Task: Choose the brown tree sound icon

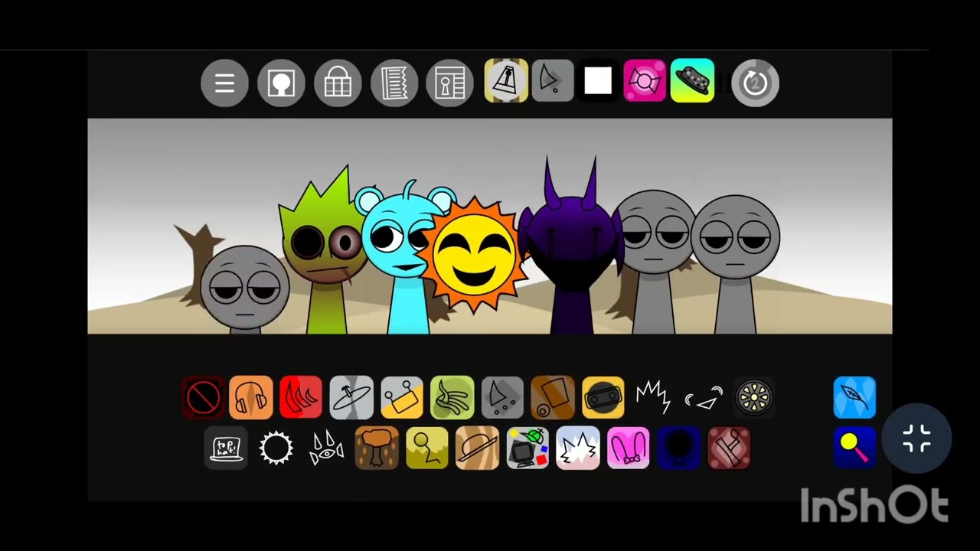Action: click(x=377, y=448)
